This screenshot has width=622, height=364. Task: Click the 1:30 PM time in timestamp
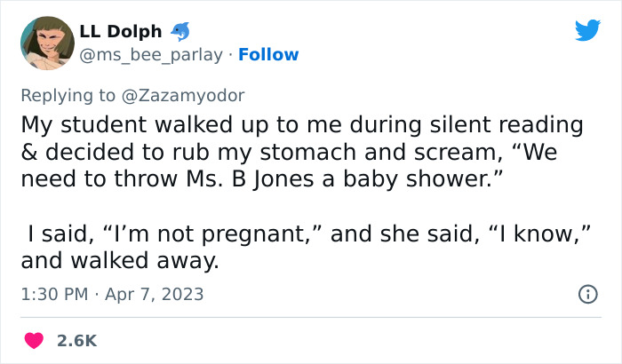point(54,294)
